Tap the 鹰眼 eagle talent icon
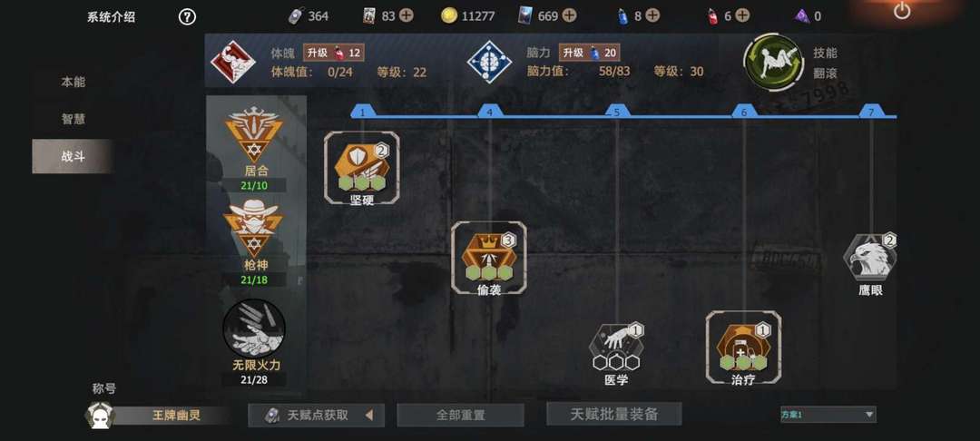Screen dimensions: 980x441 click(x=870, y=257)
